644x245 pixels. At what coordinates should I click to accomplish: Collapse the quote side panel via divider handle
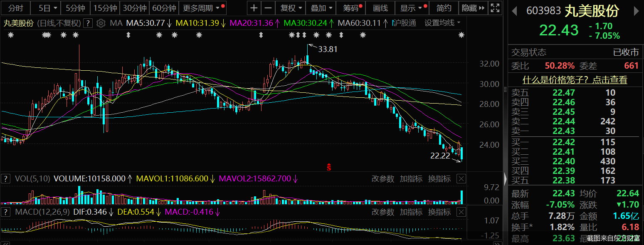point(506,179)
